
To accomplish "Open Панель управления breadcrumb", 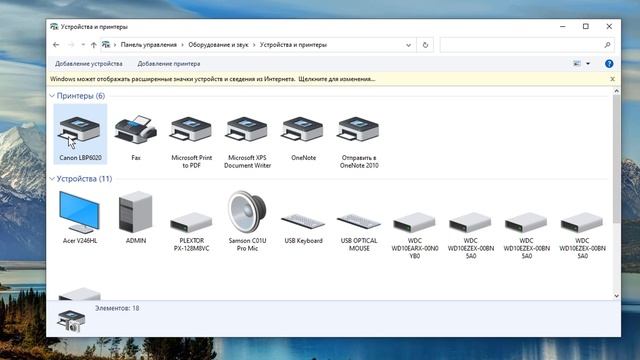I will (149, 45).
